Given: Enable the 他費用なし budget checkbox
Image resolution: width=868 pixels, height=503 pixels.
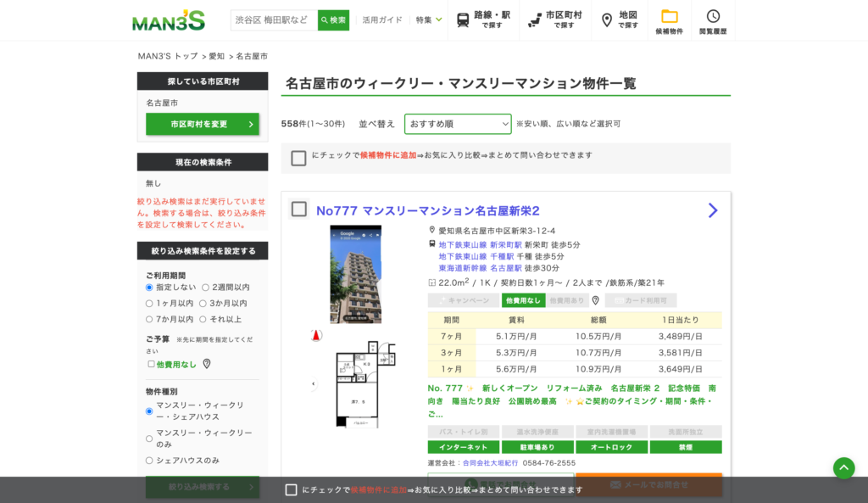Looking at the screenshot, I should pos(151,364).
